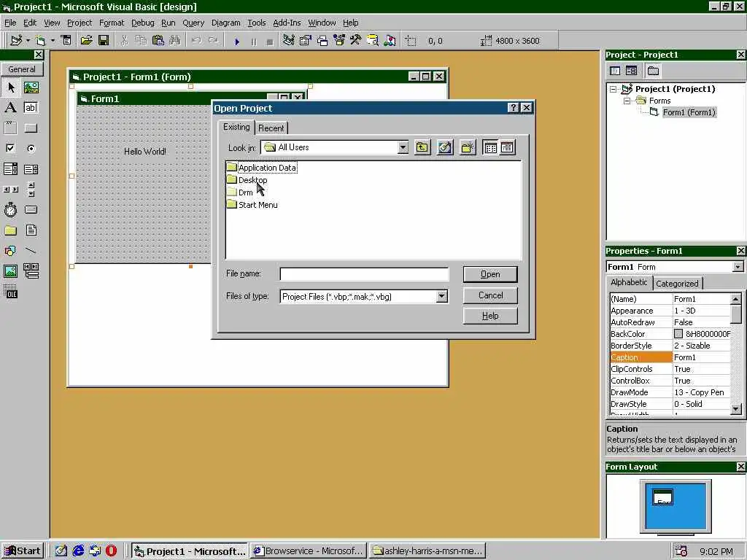Open the Files of type dropdown

pyautogui.click(x=441, y=296)
